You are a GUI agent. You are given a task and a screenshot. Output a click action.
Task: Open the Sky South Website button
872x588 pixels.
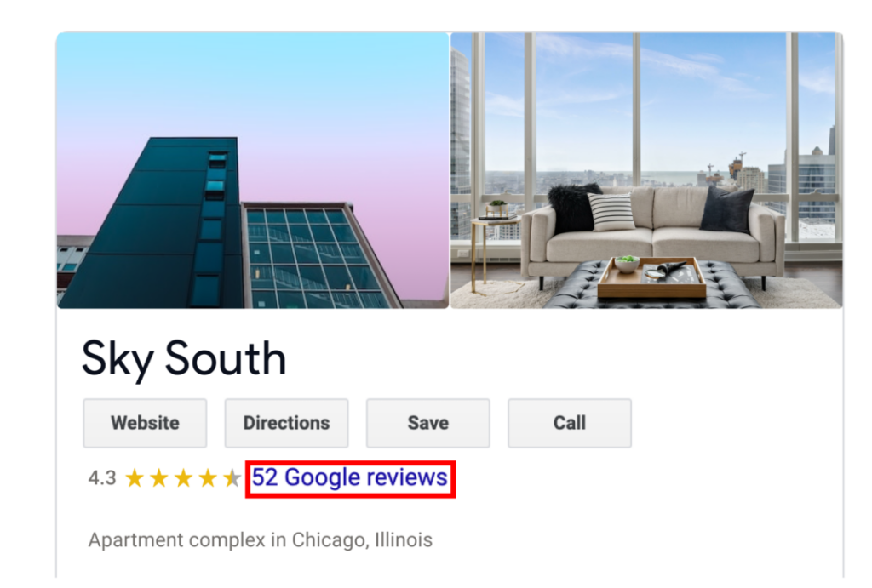pos(145,423)
